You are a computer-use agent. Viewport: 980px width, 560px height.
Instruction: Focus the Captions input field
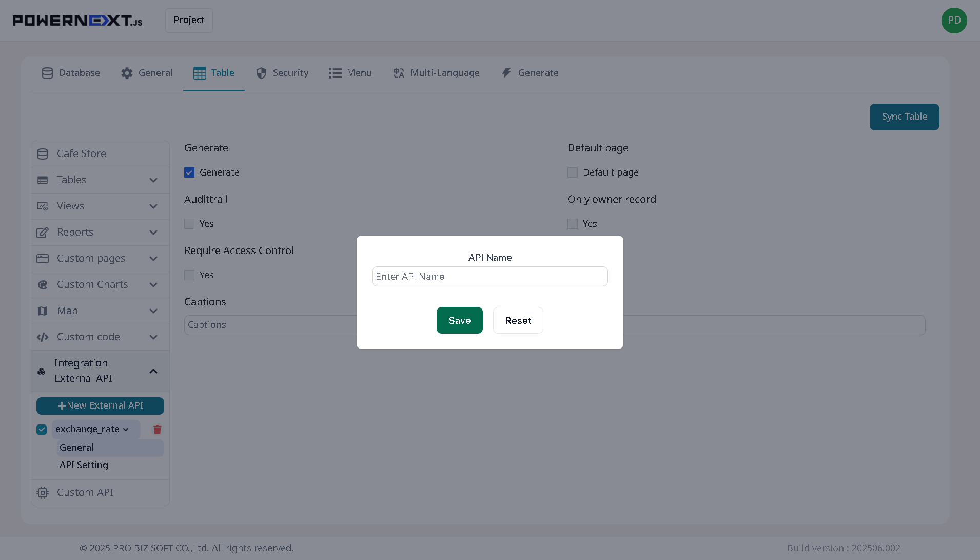pos(555,325)
